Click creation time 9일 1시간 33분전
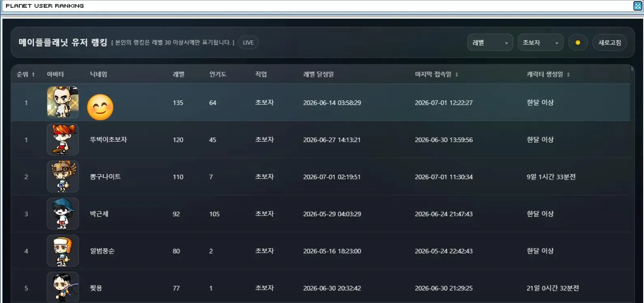The image size is (644, 303). click(x=551, y=177)
